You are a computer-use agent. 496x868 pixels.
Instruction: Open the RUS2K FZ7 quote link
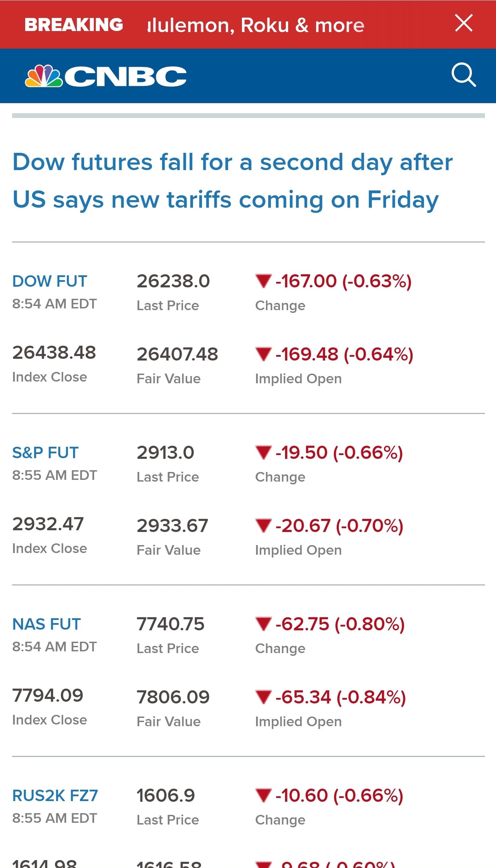tap(55, 796)
